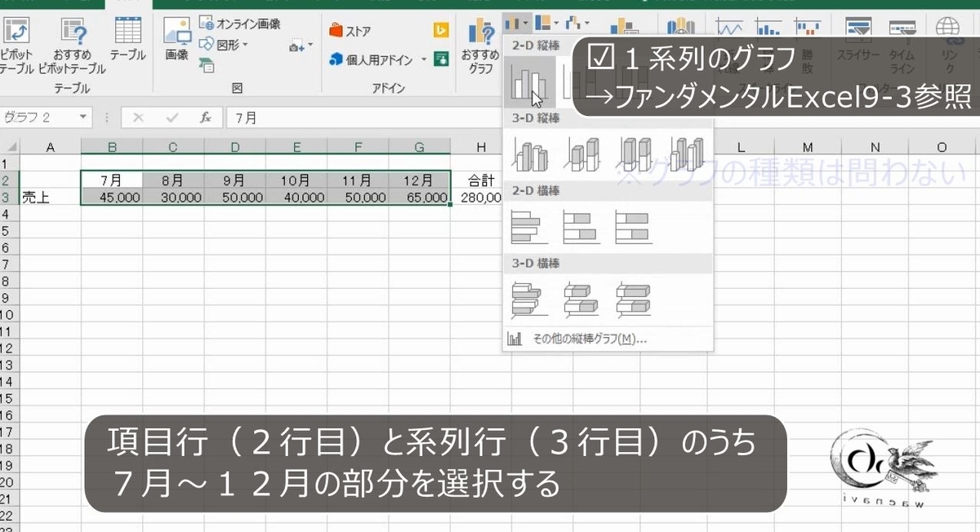Image resolution: width=980 pixels, height=532 pixels.
Task: Choose 3-D clustered bar chart
Action: 529,299
